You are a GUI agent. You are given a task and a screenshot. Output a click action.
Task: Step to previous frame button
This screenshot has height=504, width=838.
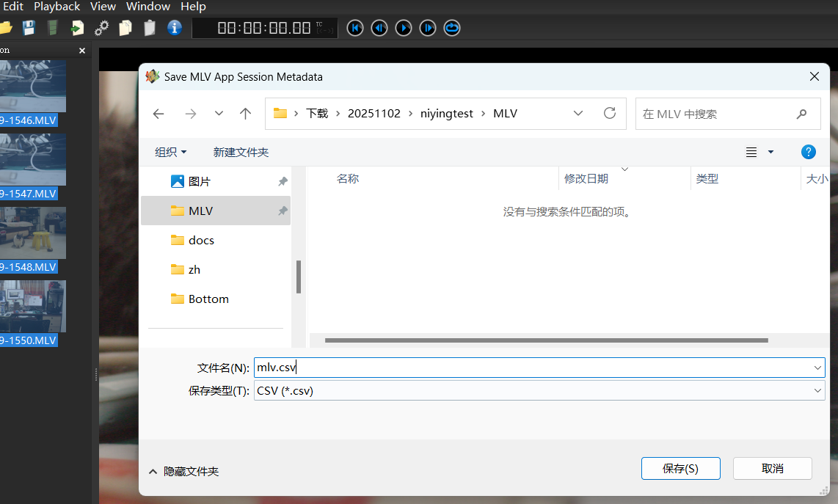379,28
